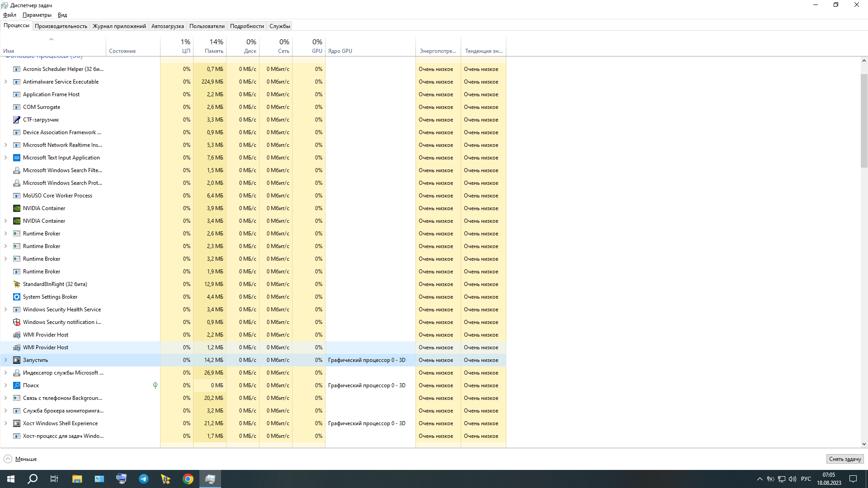Click the vertical scrollbar thumb
868x488 pixels.
[864, 121]
